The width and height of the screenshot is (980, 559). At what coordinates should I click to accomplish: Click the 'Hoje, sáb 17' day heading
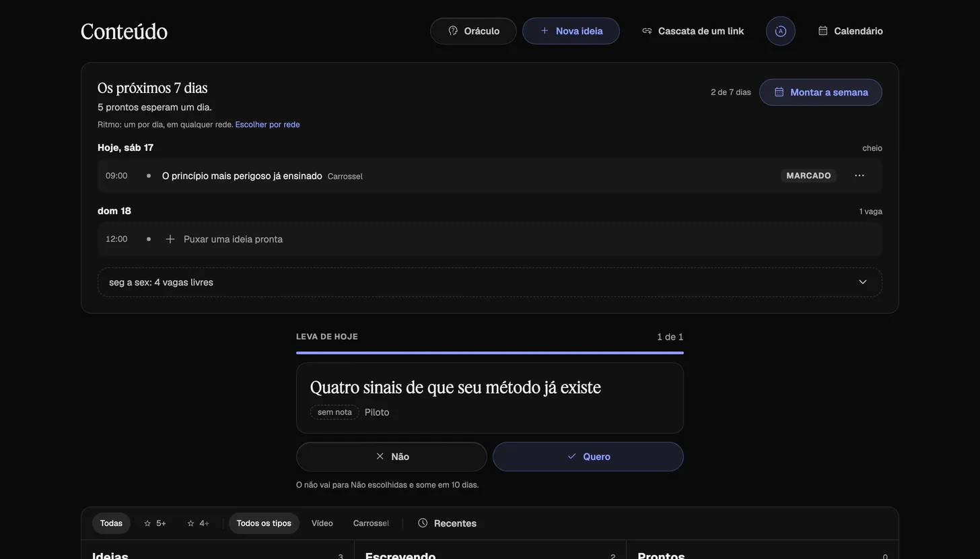click(x=126, y=147)
